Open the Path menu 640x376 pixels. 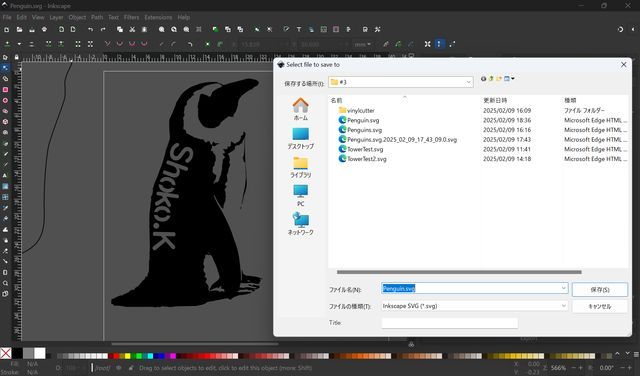[97, 17]
